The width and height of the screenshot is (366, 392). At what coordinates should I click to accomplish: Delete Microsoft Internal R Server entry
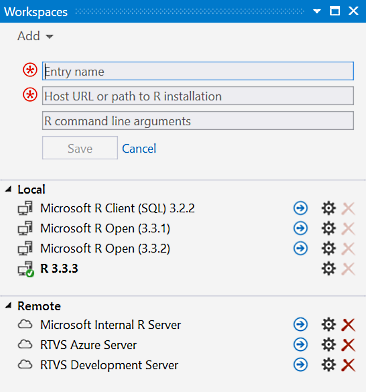pos(348,325)
